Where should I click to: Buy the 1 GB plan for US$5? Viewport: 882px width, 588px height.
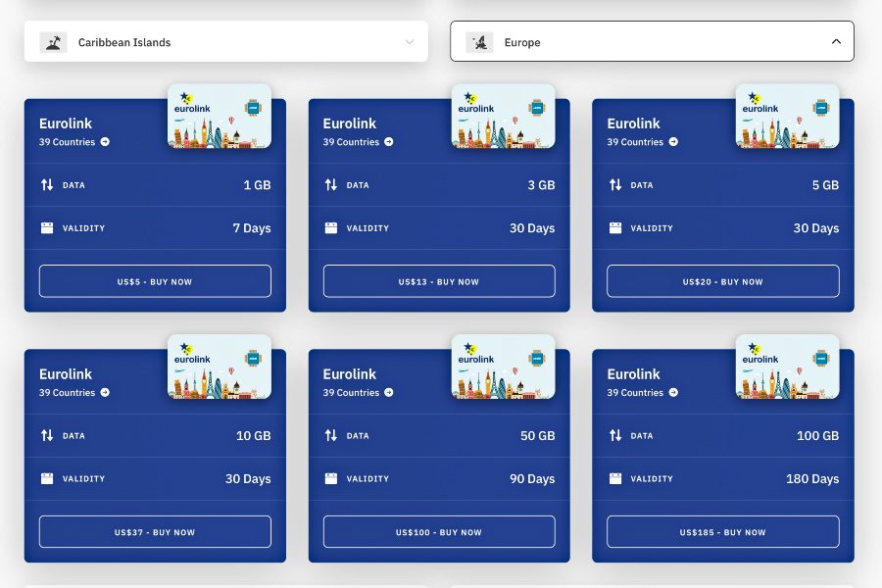coord(155,281)
